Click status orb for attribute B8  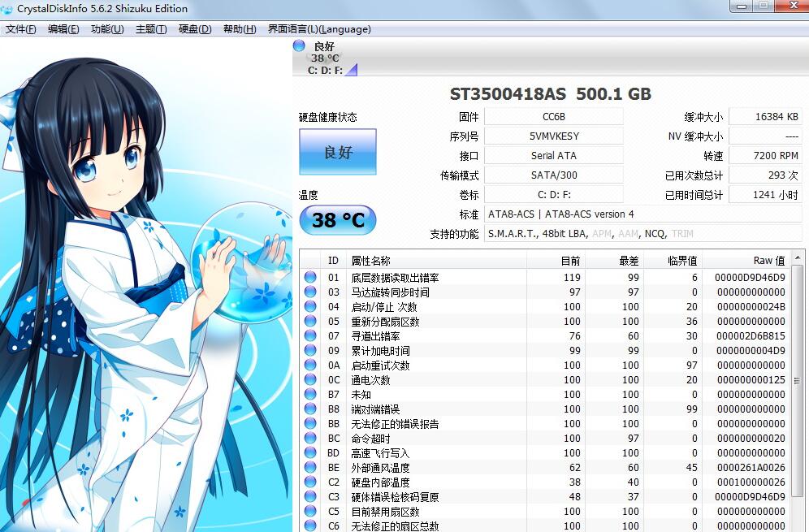tap(310, 409)
